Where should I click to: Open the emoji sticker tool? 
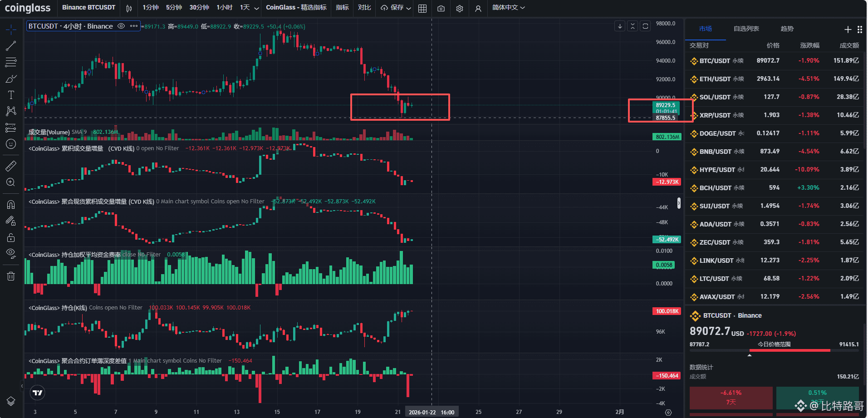tap(11, 144)
